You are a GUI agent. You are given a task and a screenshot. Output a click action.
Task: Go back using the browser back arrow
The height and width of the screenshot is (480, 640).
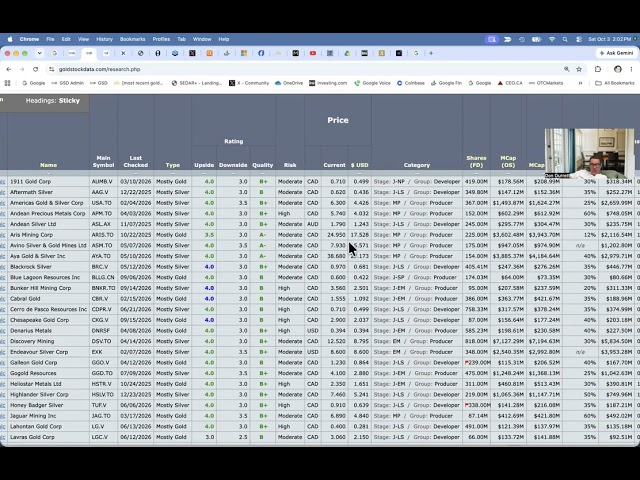click(x=9, y=69)
